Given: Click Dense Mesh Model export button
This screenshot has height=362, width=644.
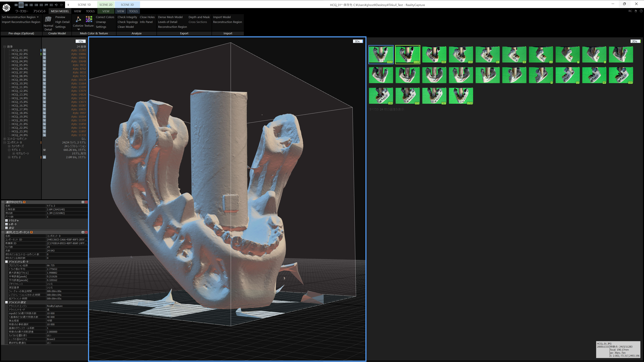Looking at the screenshot, I should 170,17.
